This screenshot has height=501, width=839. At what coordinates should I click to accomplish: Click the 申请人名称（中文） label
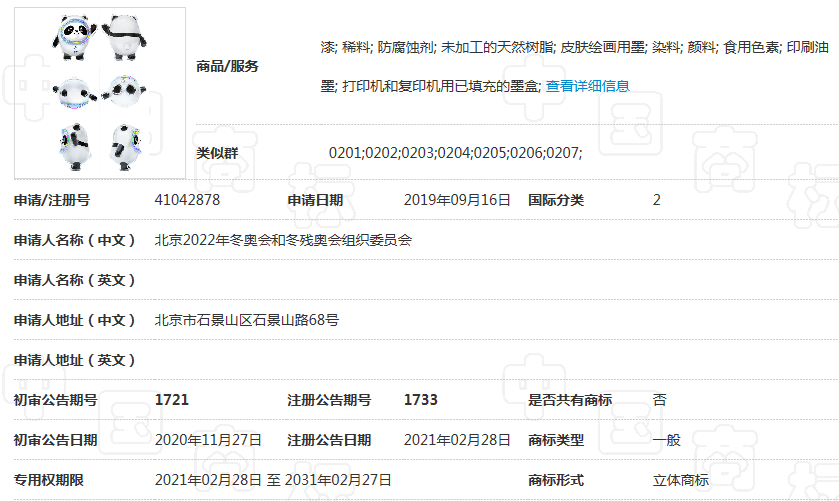click(x=74, y=240)
